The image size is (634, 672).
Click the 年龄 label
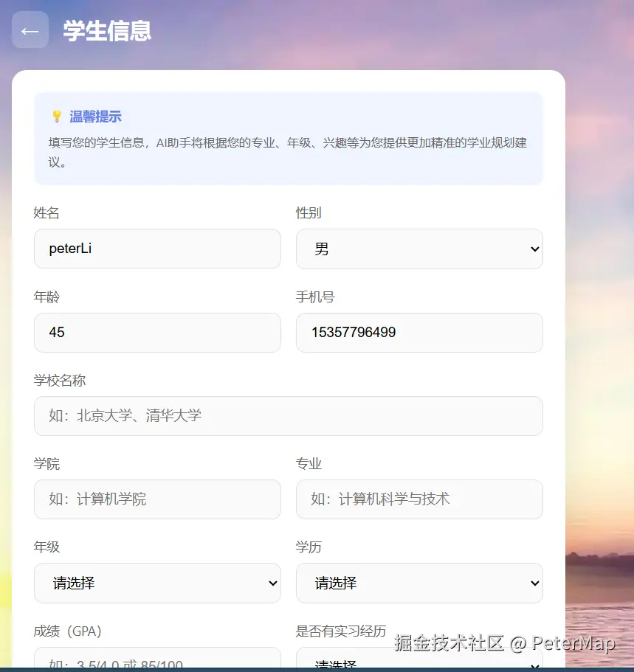click(46, 297)
